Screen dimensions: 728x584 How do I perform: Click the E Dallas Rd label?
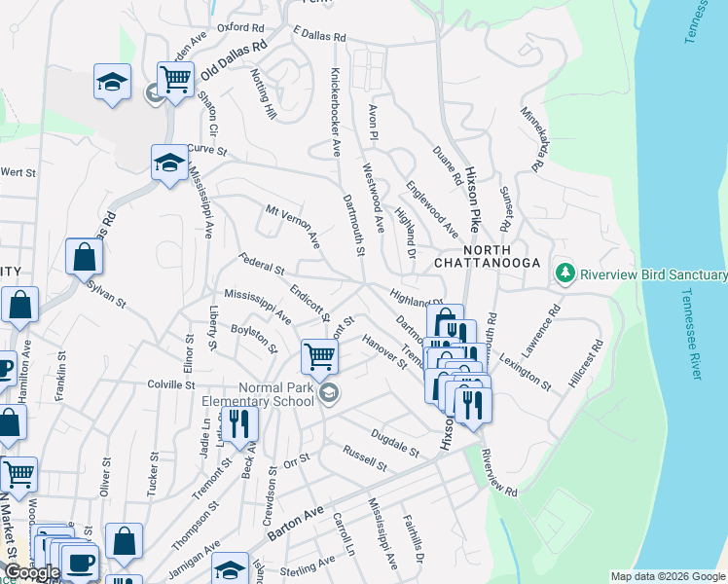(319, 33)
